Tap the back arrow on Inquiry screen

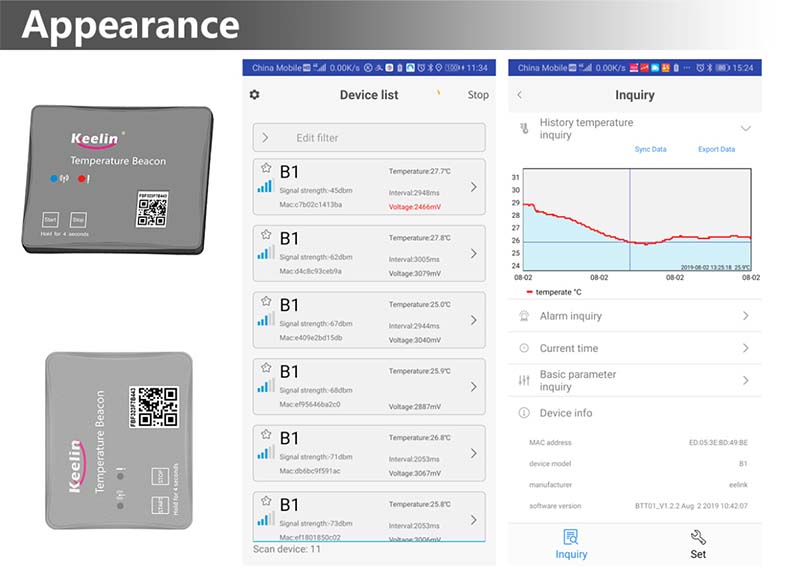click(519, 95)
